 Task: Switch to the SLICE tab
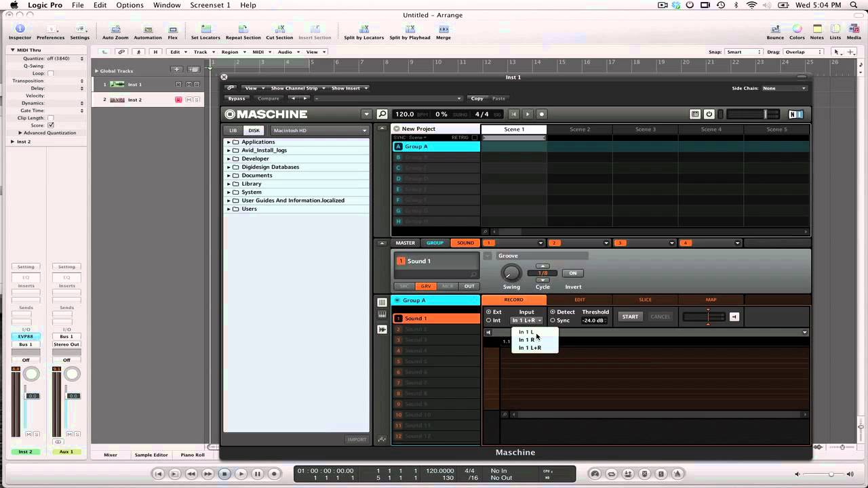click(x=645, y=300)
